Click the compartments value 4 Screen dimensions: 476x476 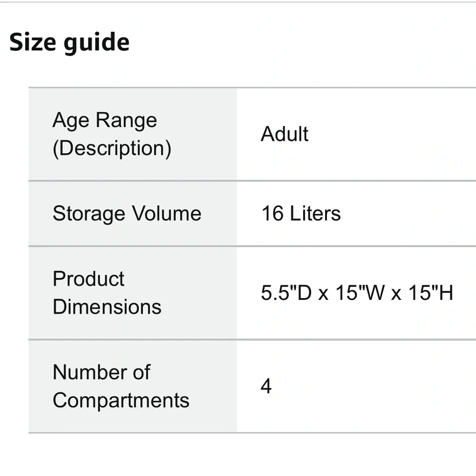click(266, 386)
